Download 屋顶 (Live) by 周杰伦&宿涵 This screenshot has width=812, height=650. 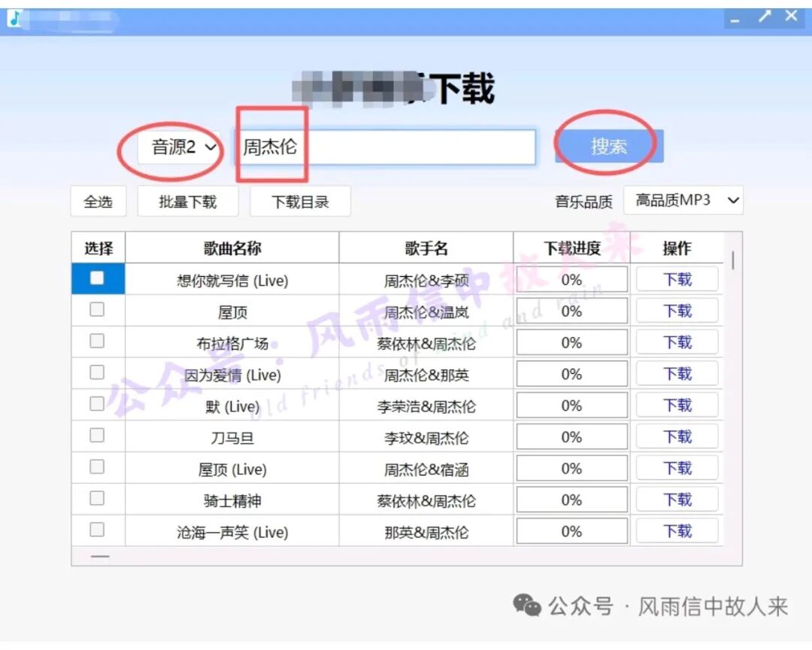point(677,469)
